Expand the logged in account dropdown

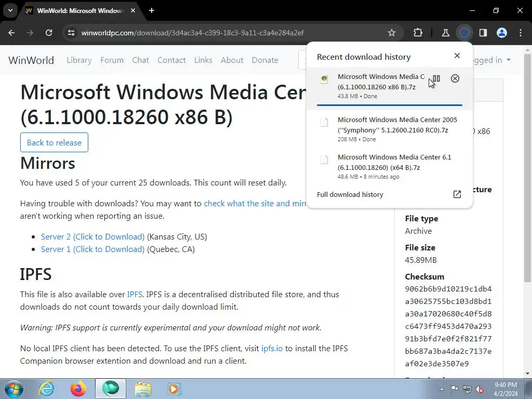(x=492, y=60)
